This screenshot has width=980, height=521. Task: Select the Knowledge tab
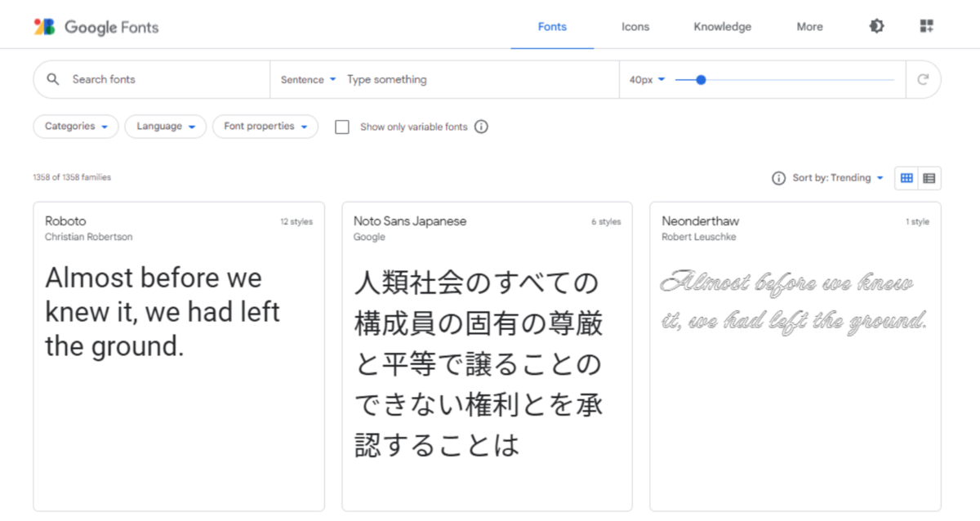[722, 27]
